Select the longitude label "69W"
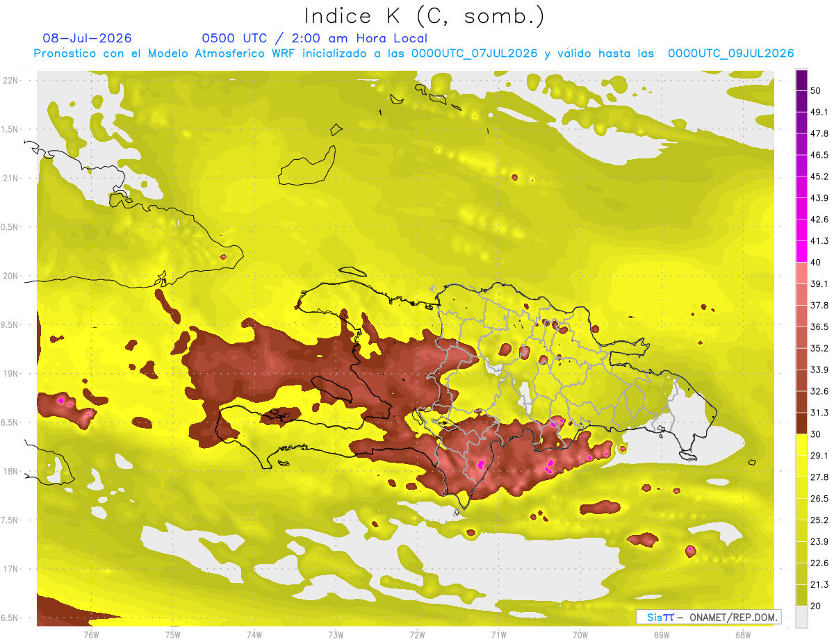The width and height of the screenshot is (834, 644). coord(662,635)
